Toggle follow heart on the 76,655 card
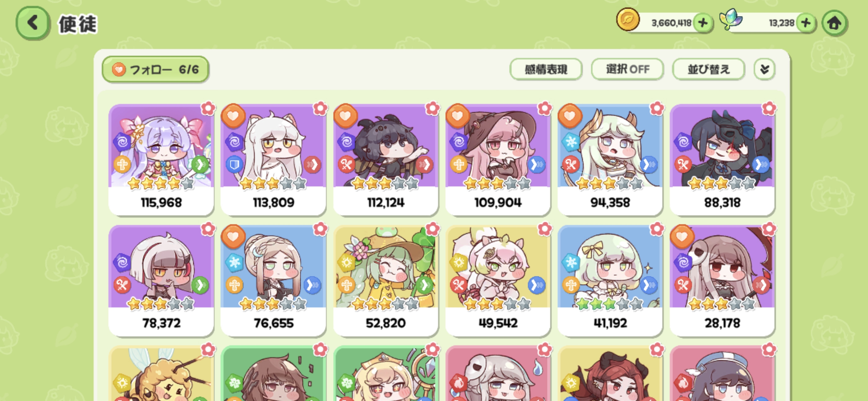The image size is (868, 401). (x=233, y=237)
